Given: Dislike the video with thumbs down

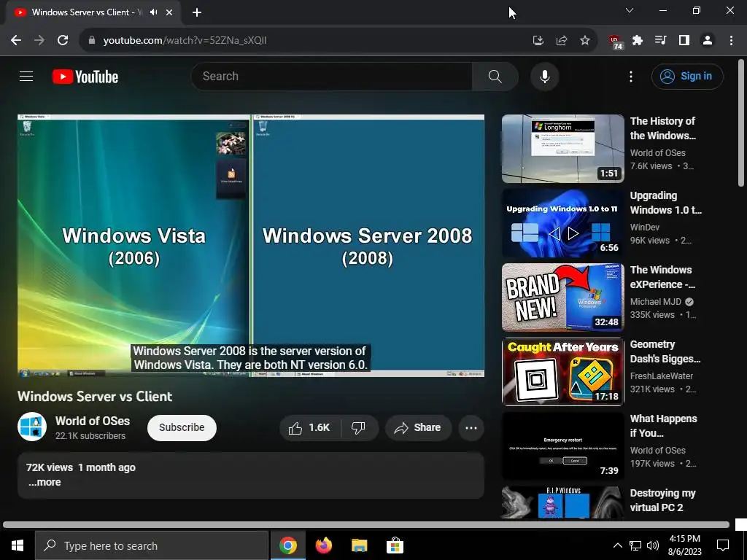Looking at the screenshot, I should click(359, 427).
